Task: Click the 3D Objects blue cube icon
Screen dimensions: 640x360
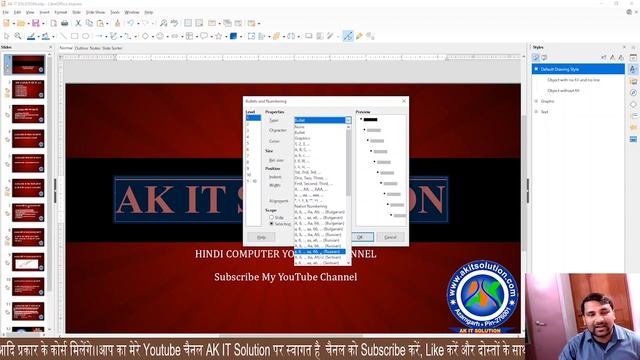Action: point(233,36)
